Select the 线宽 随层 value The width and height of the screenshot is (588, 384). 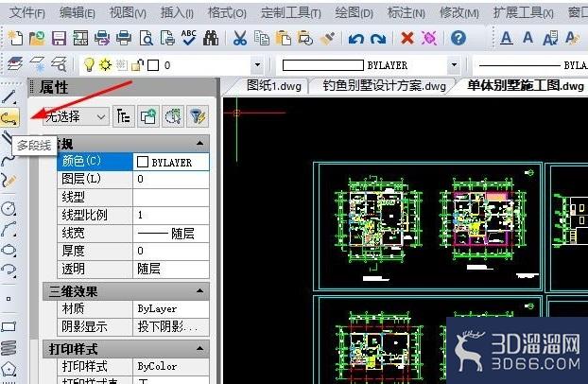[x=171, y=233]
